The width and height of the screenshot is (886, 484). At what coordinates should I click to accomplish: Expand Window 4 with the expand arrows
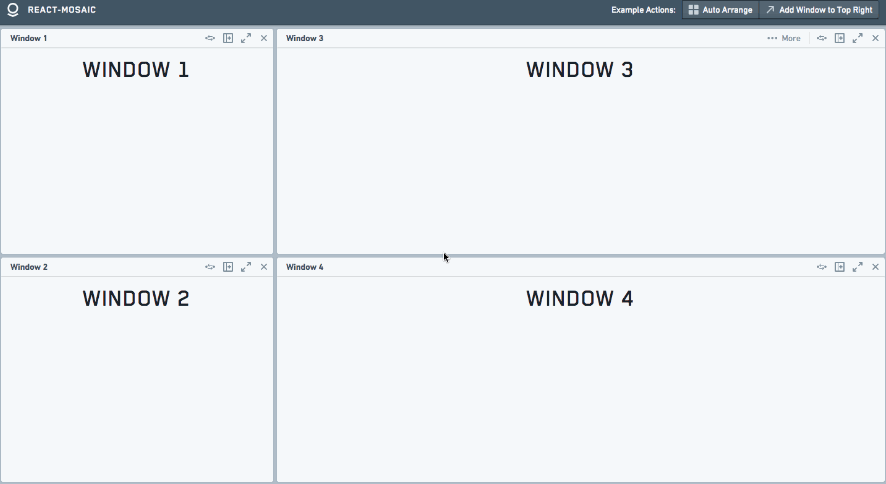point(858,267)
